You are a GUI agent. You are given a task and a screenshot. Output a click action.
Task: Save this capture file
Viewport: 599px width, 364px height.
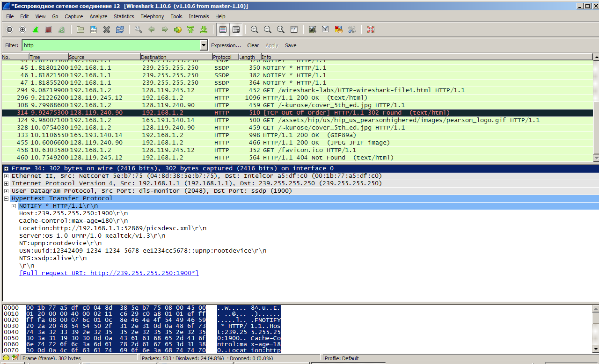pyautogui.click(x=94, y=29)
